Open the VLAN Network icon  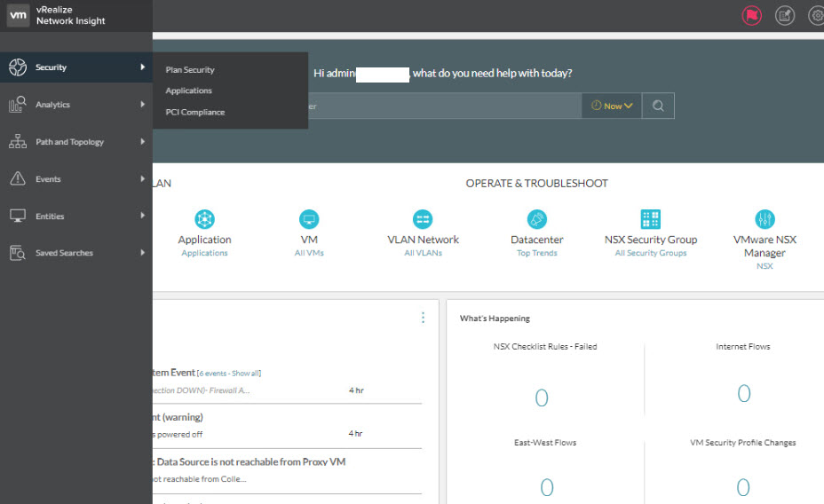423,219
